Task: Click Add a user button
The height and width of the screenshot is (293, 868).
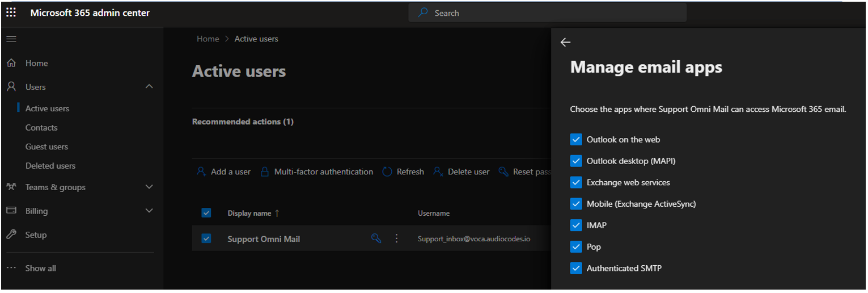Action: [x=224, y=171]
